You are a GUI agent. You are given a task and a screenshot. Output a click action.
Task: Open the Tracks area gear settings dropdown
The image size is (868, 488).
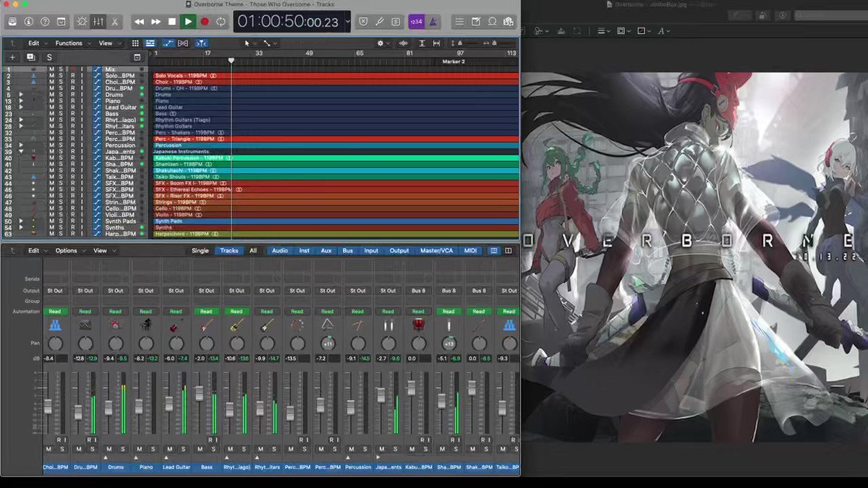(x=383, y=43)
